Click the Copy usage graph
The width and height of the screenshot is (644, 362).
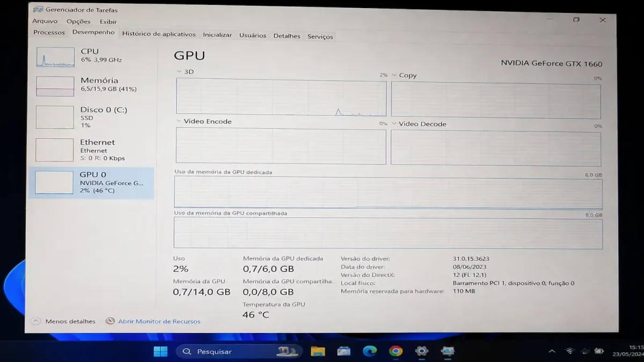pyautogui.click(x=496, y=100)
